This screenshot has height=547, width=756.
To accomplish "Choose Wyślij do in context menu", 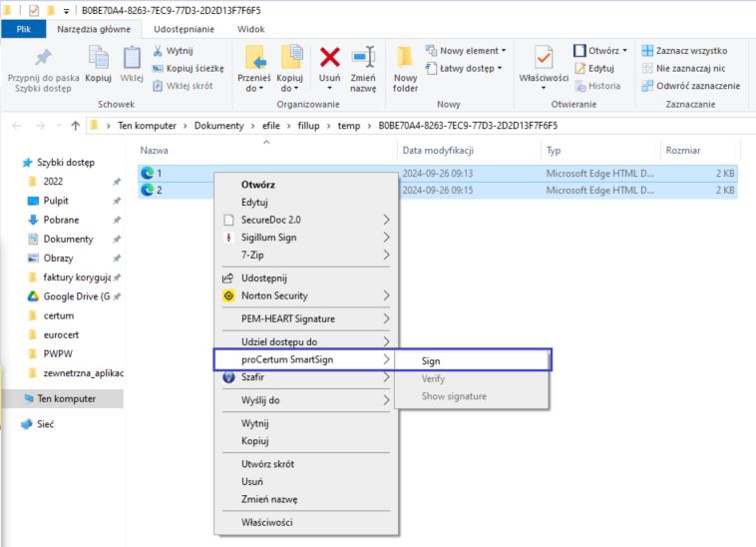I will click(306, 400).
